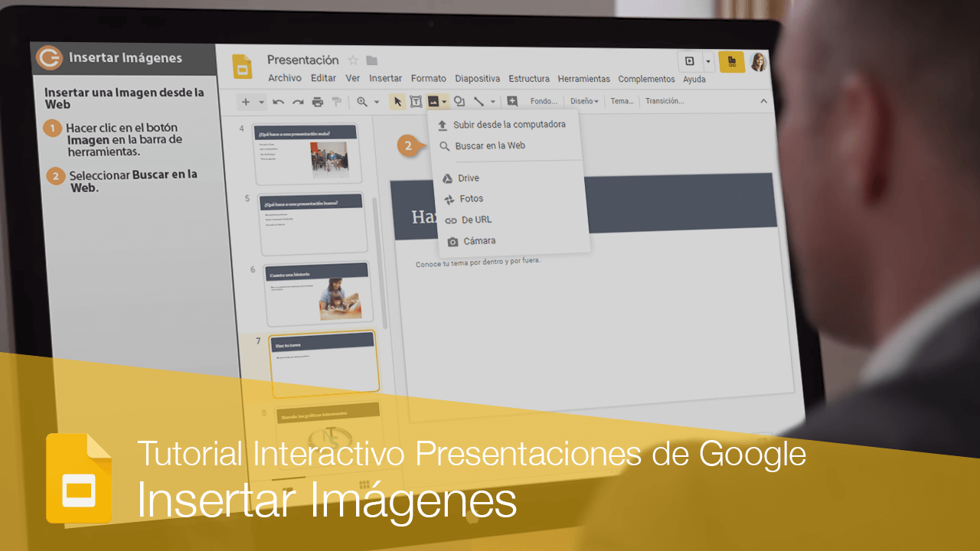Open the Complementos menu
The width and height of the screenshot is (980, 551).
point(646,79)
